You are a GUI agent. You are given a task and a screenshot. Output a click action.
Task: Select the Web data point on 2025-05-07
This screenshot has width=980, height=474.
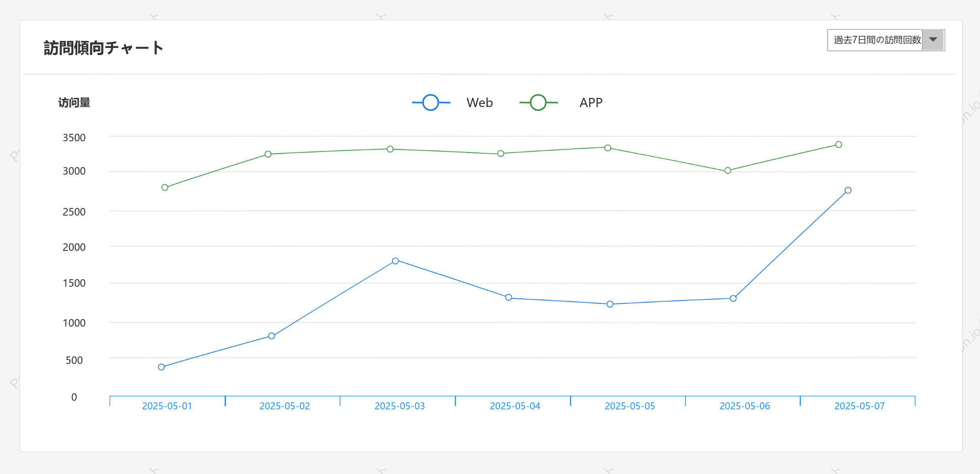pos(848,190)
